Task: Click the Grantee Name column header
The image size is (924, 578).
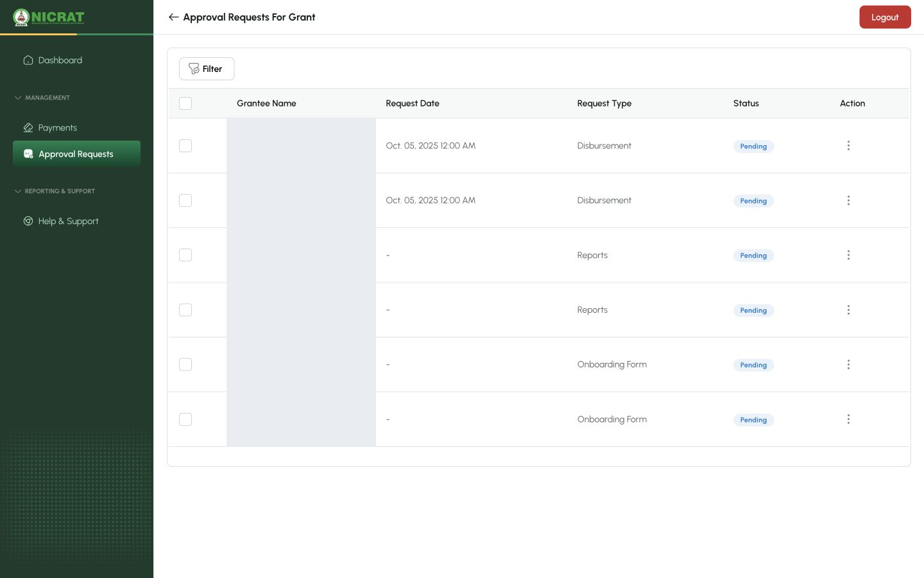Action: 266,103
